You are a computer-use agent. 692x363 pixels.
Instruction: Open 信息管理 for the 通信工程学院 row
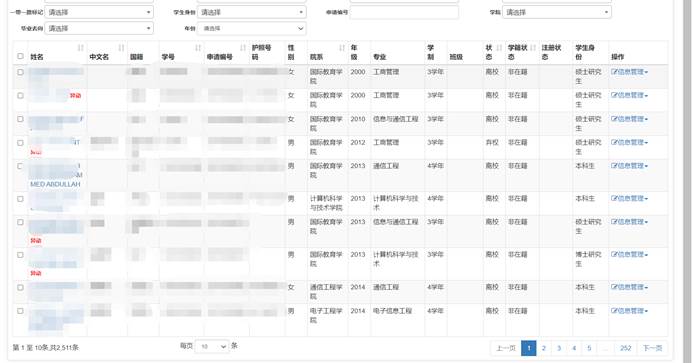[629, 287]
